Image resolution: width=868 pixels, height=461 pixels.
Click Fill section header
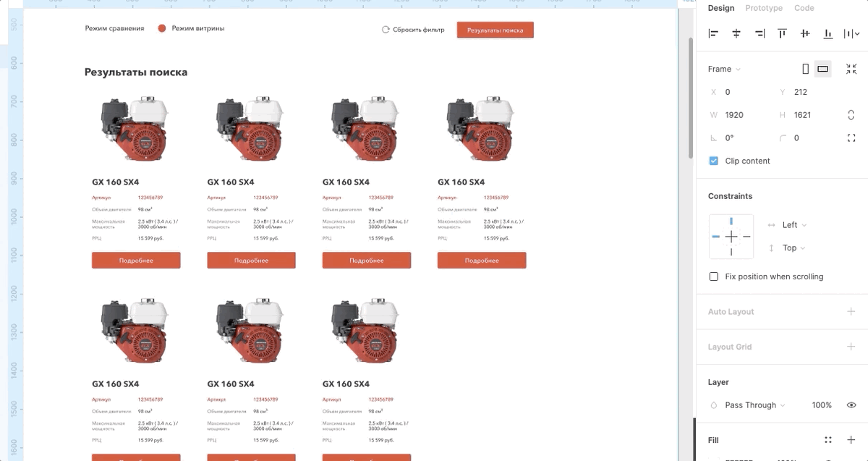(x=713, y=440)
